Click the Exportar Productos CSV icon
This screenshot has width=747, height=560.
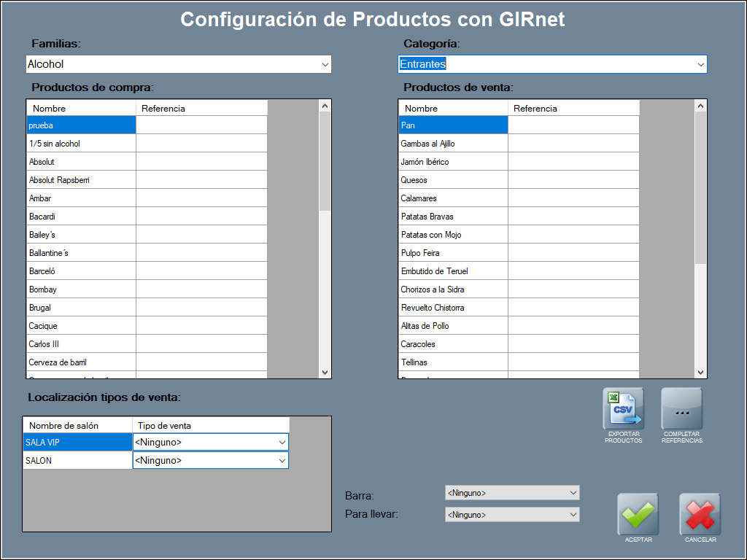[623, 409]
